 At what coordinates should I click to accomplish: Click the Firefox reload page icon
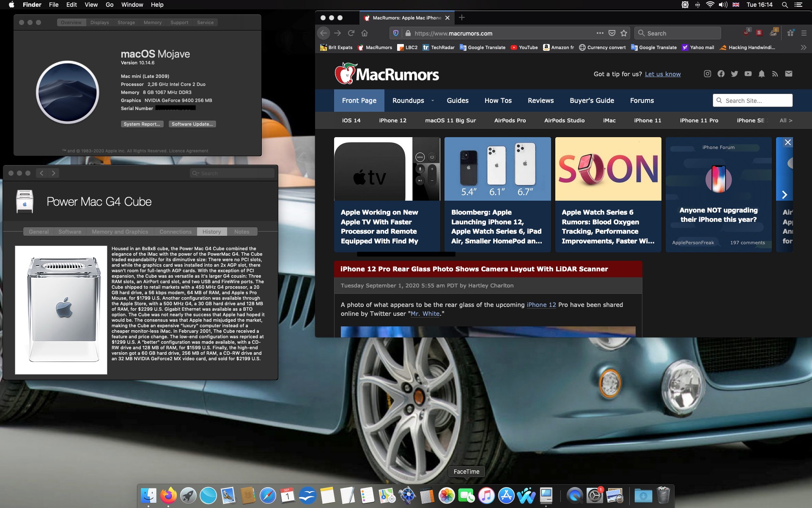[x=351, y=33]
